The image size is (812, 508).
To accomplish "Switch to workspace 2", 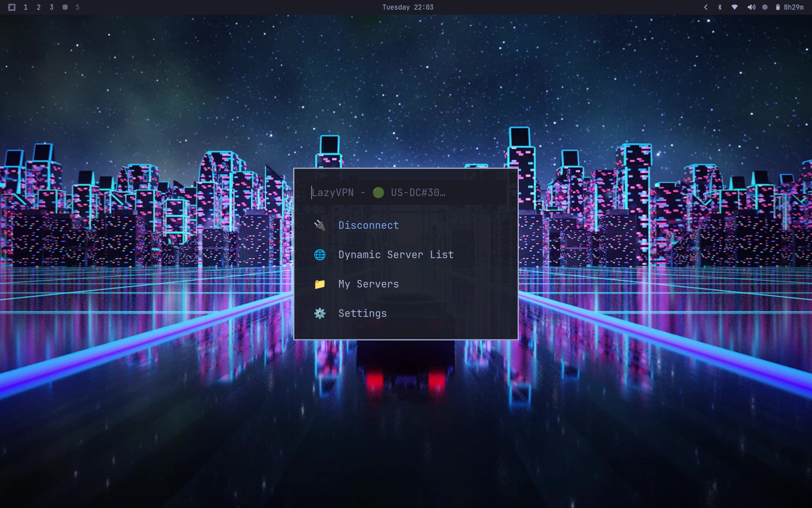I will [38, 7].
